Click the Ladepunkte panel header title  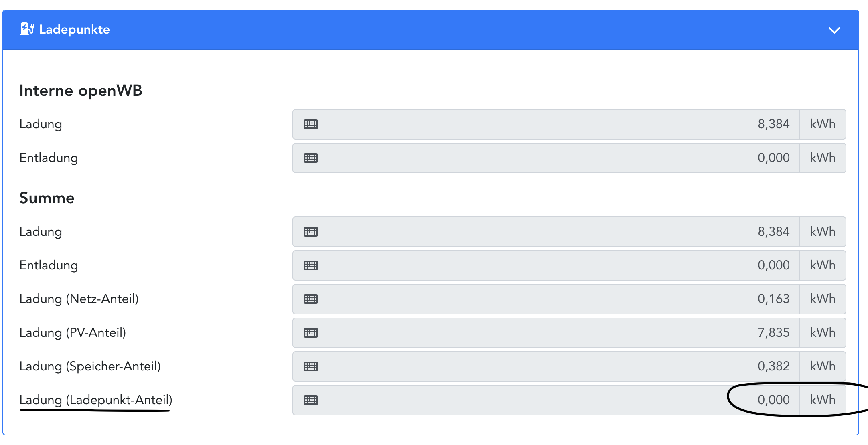click(74, 30)
